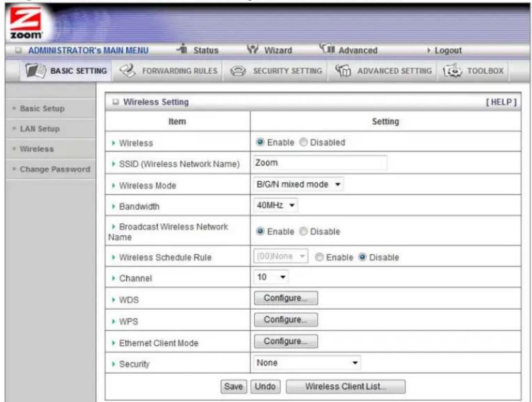Click the Bandwidth row label
This screenshot has width=532, height=402.
(x=139, y=207)
